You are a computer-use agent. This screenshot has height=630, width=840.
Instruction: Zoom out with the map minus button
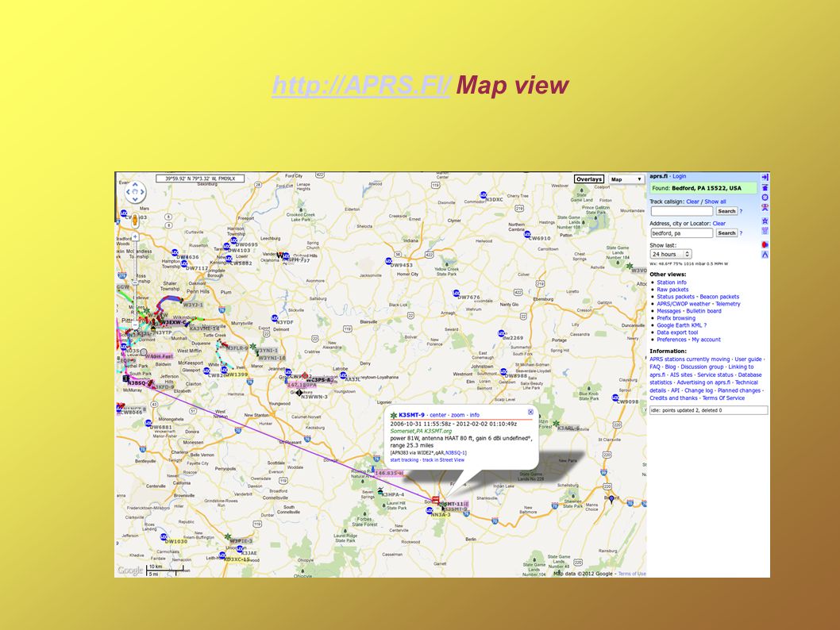tap(135, 325)
